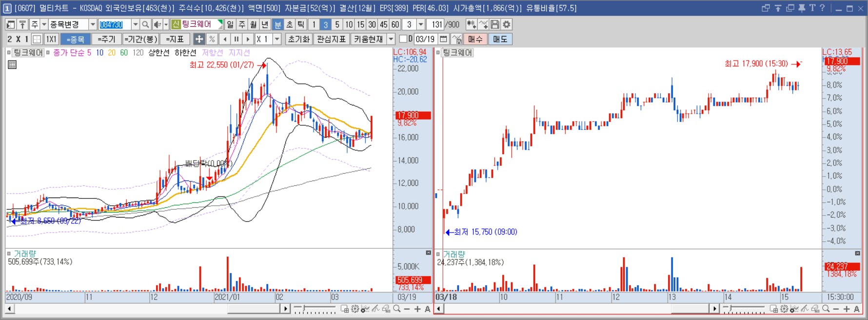The width and height of the screenshot is (868, 320).
Task: Switch to the =지표 sync tab
Action: pos(175,39)
